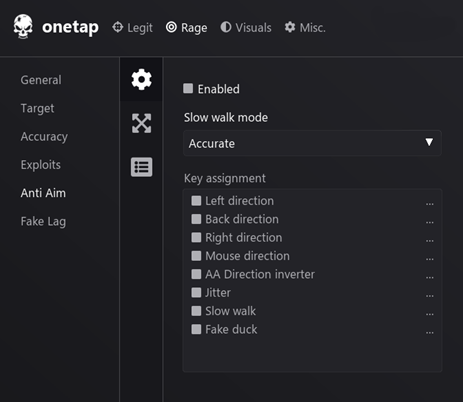Switch to the Rage tab
463x402 pixels.
(186, 28)
